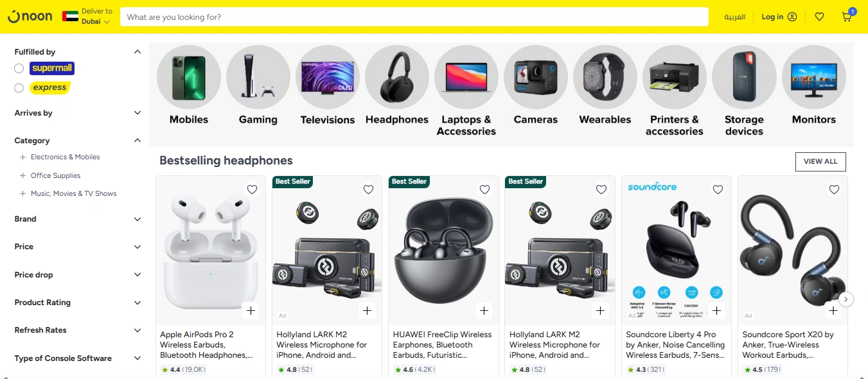Expand the Electronics & Mobiles category
The width and height of the screenshot is (868, 379).
point(65,157)
